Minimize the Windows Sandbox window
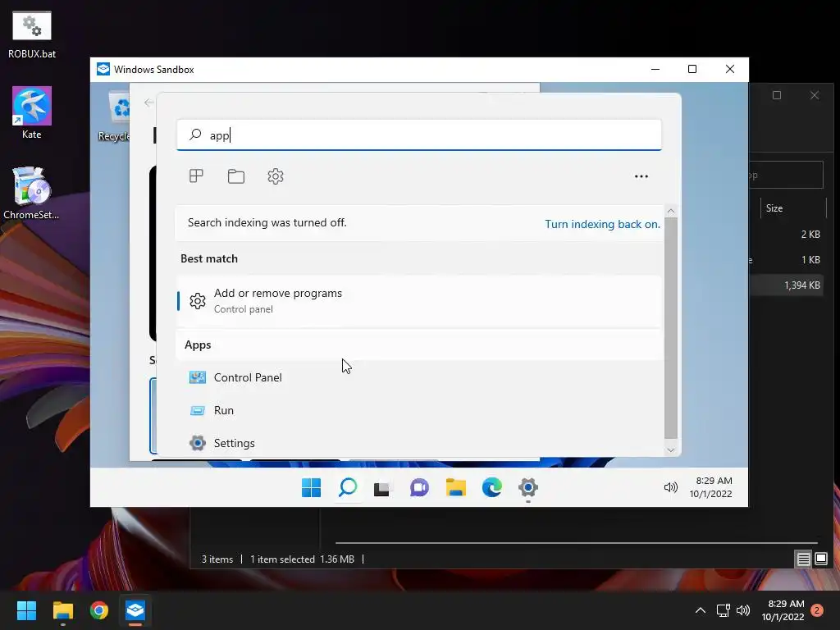Image resolution: width=840 pixels, height=630 pixels. tap(655, 69)
